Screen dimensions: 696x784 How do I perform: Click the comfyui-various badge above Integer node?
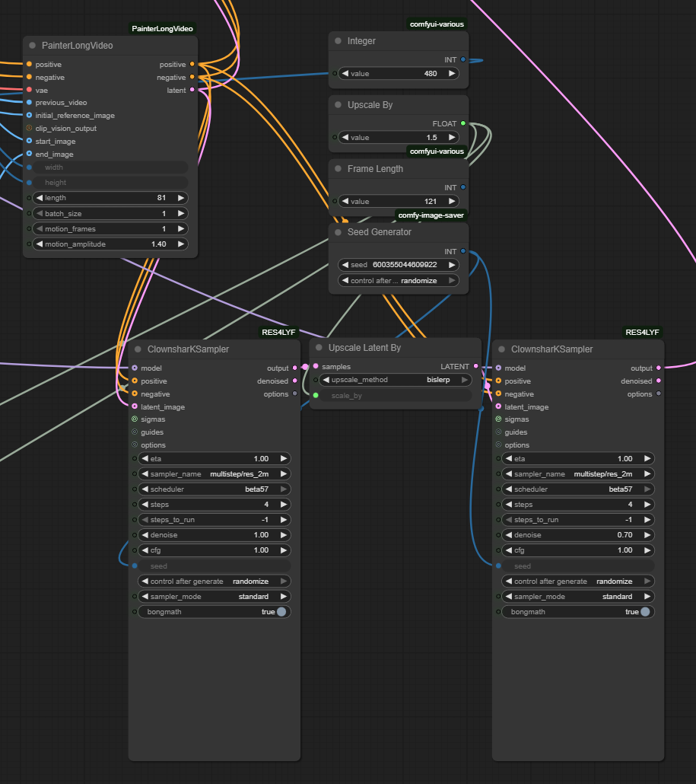click(x=437, y=24)
